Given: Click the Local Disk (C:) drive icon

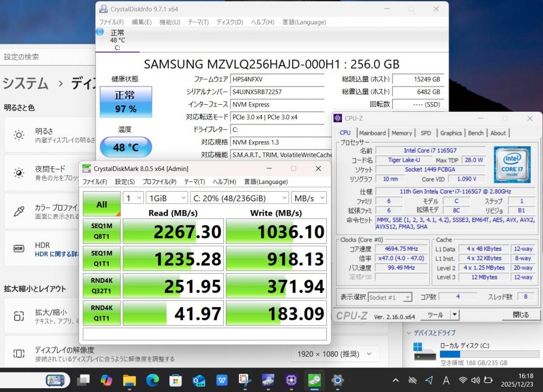Looking at the screenshot, I should pyautogui.click(x=425, y=352).
